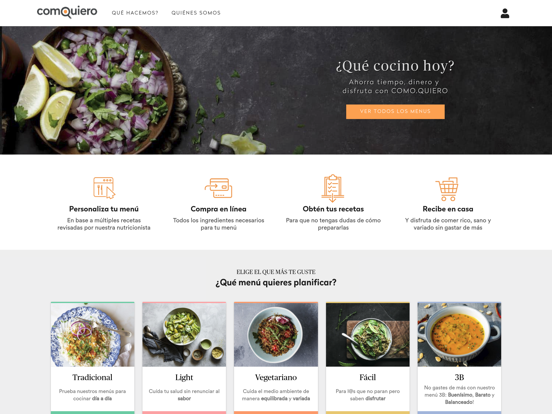Viewport: 552px width, 414px height.
Task: Choose the 3B soup menu photo
Action: tap(459, 334)
